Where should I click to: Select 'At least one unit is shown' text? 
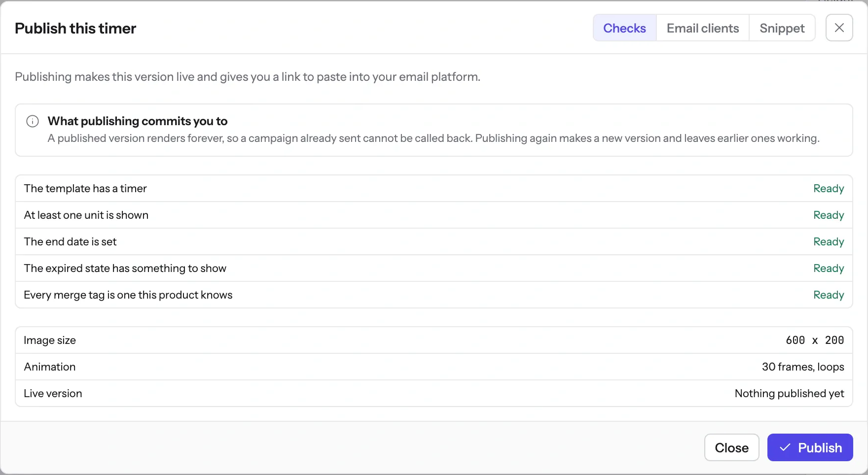click(86, 215)
